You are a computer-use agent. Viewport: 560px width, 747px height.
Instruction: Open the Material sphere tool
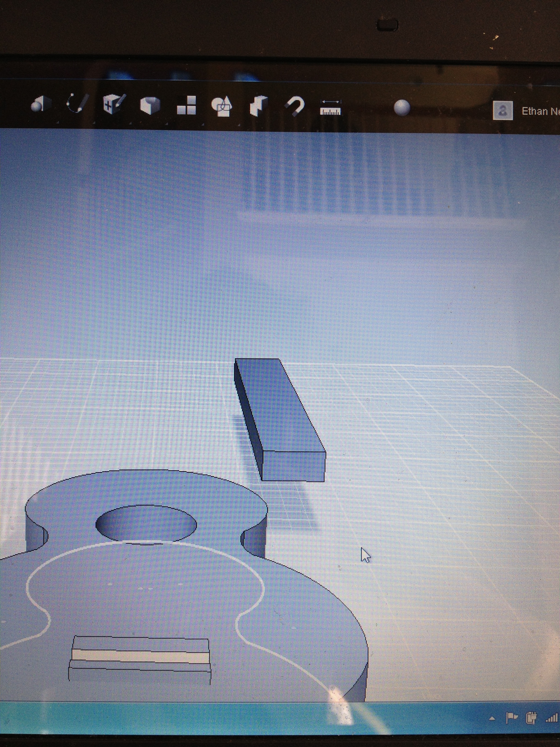pos(402,108)
